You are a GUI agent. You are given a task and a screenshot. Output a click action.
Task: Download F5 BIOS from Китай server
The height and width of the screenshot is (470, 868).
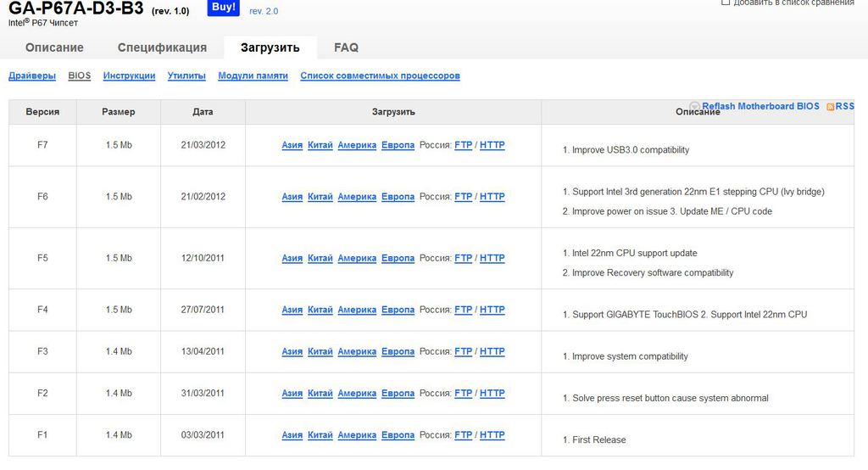tap(320, 258)
